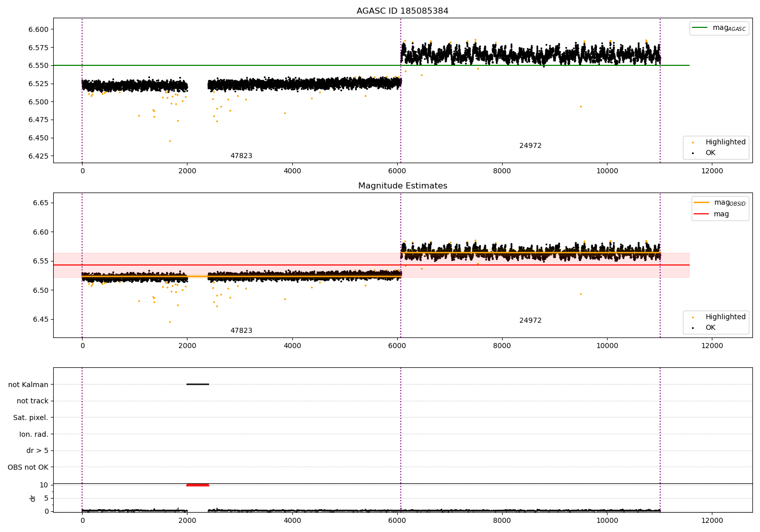The height and width of the screenshot is (532, 760).
Task: Click the 47823 obsid annotation in the top plot
Action: 241,156
